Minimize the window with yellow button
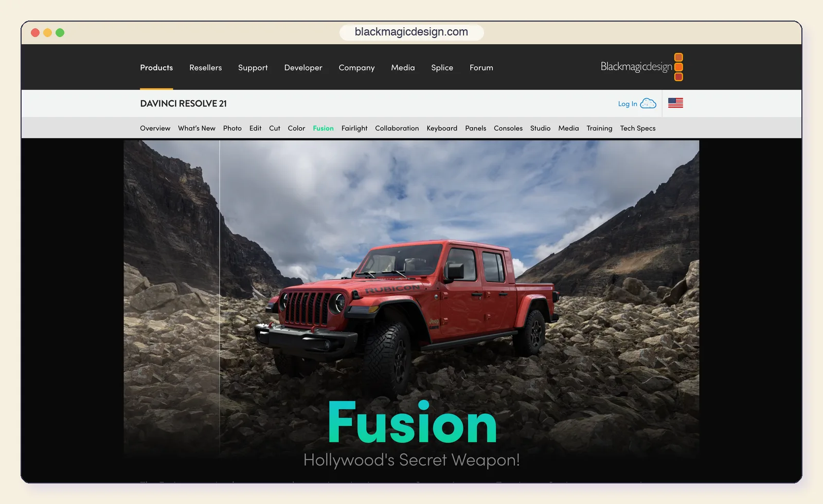This screenshot has width=823, height=504. [47, 32]
